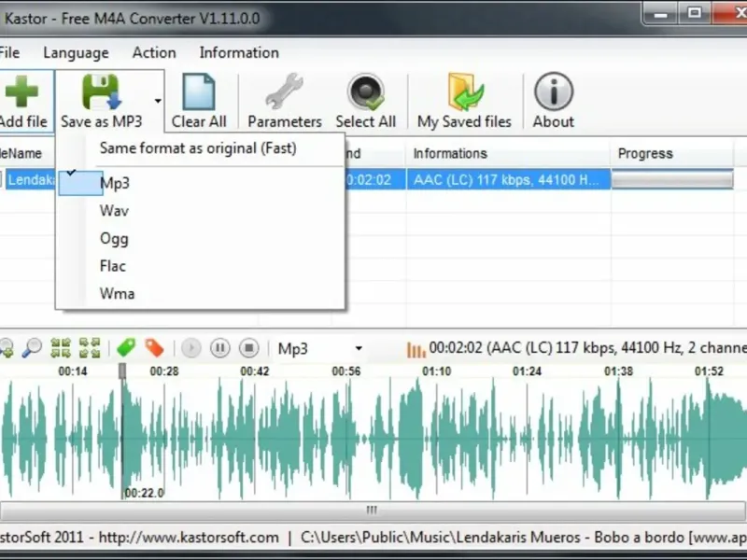Click the zoom magnifier icon
The width and height of the screenshot is (747, 560).
pos(33,348)
